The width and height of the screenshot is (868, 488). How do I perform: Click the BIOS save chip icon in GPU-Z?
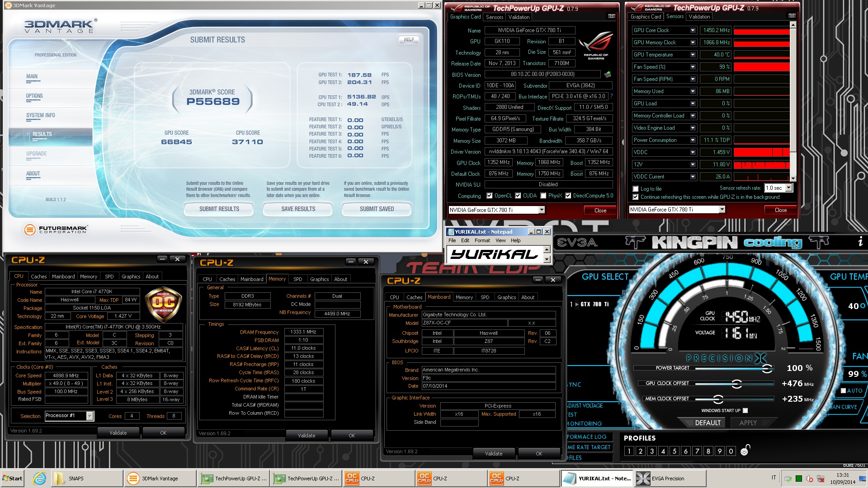coord(608,74)
